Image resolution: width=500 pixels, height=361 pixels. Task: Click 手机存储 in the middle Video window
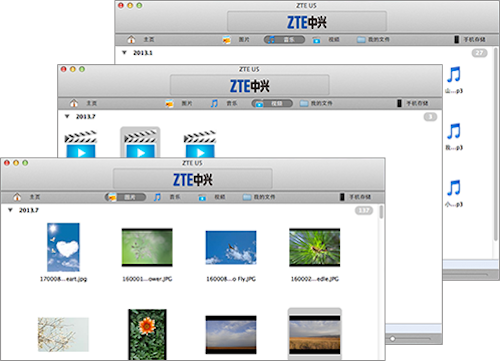tap(413, 103)
